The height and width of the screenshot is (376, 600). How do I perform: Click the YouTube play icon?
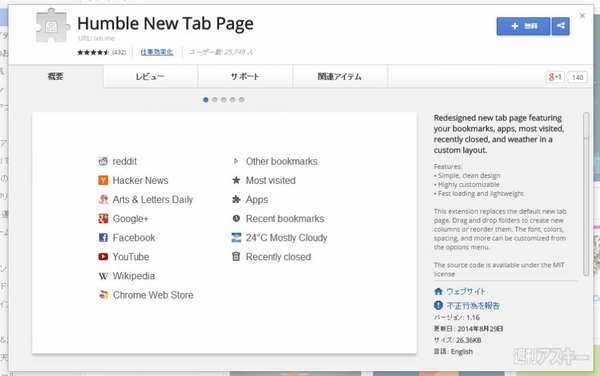point(103,257)
